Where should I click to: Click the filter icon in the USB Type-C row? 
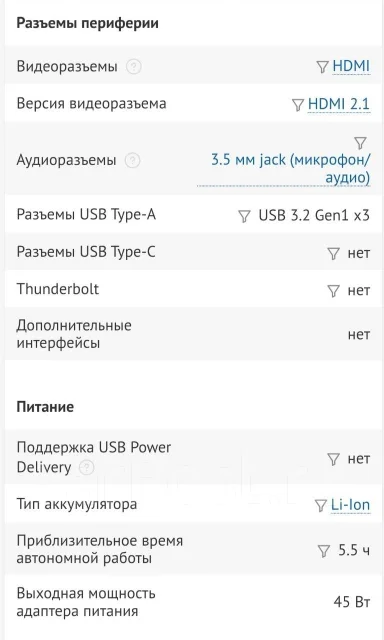tap(333, 253)
